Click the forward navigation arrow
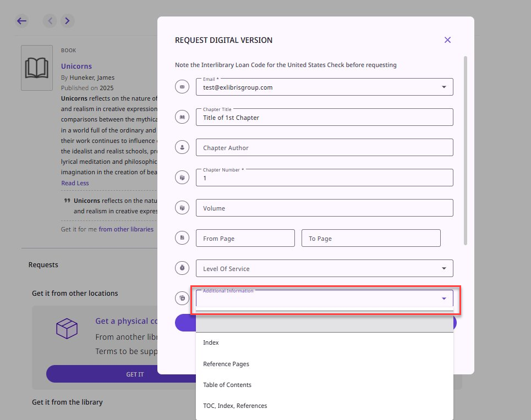531x420 pixels. click(67, 21)
